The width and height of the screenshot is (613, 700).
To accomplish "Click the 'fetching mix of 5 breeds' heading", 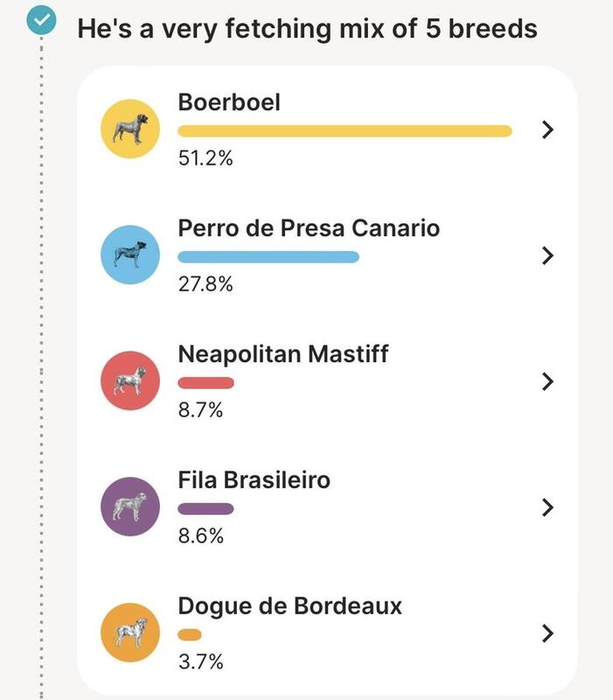I will tap(308, 29).
